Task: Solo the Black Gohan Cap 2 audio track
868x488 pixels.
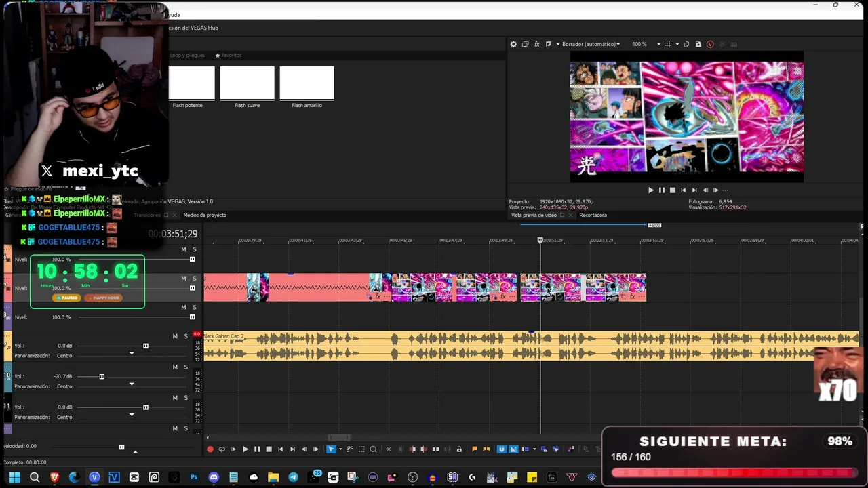Action: click(x=186, y=336)
